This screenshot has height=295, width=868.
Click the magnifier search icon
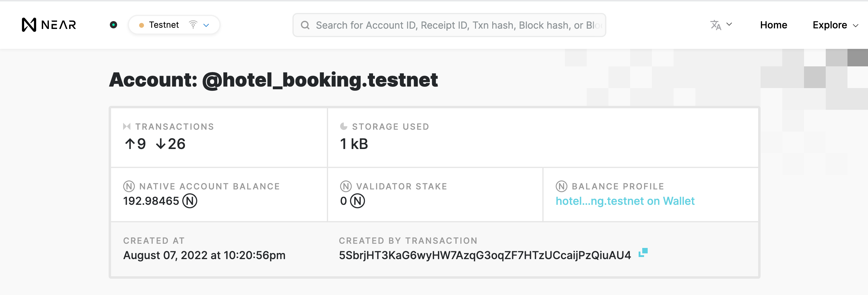point(305,25)
